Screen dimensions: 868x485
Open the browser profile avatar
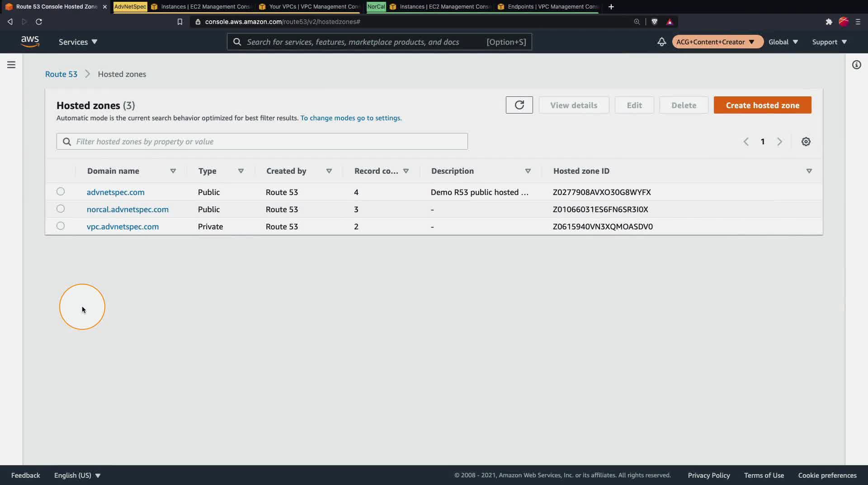point(843,22)
